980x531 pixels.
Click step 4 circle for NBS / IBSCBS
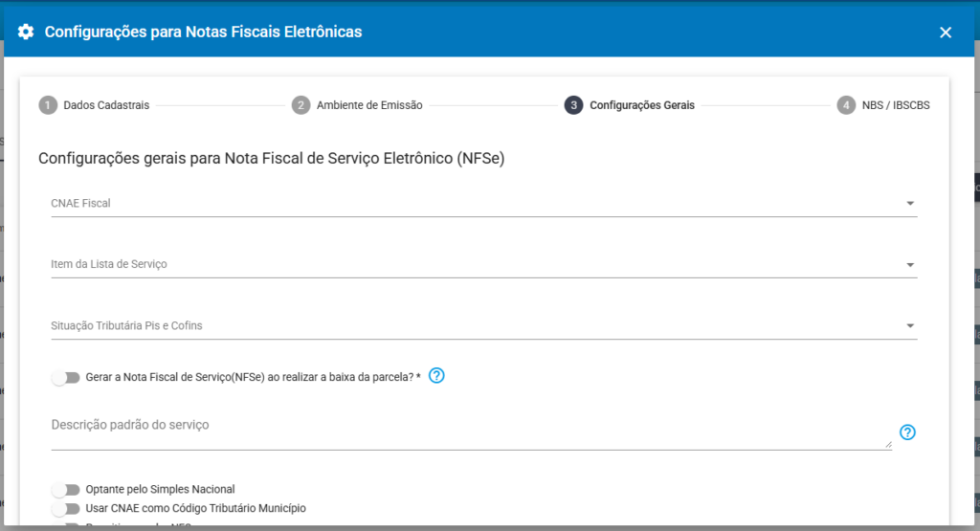pyautogui.click(x=846, y=105)
